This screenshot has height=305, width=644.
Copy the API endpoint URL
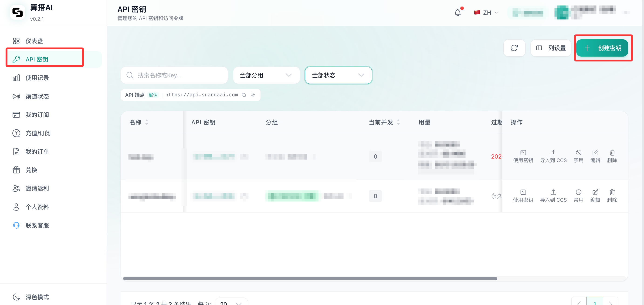pyautogui.click(x=244, y=95)
